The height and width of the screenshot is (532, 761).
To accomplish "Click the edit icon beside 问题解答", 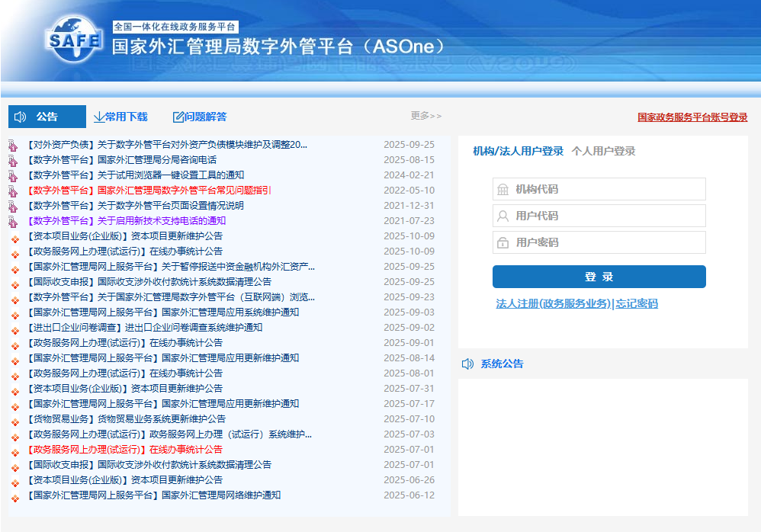I will point(178,117).
